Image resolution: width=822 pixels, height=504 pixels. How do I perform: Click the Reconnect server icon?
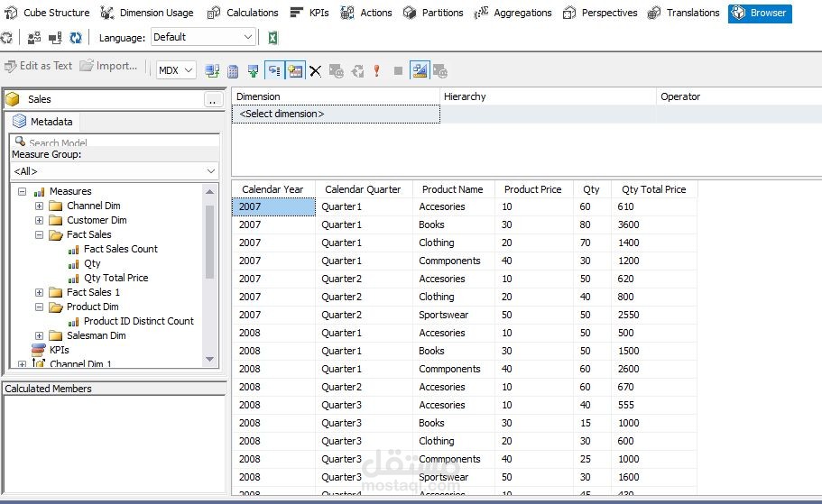tap(55, 38)
